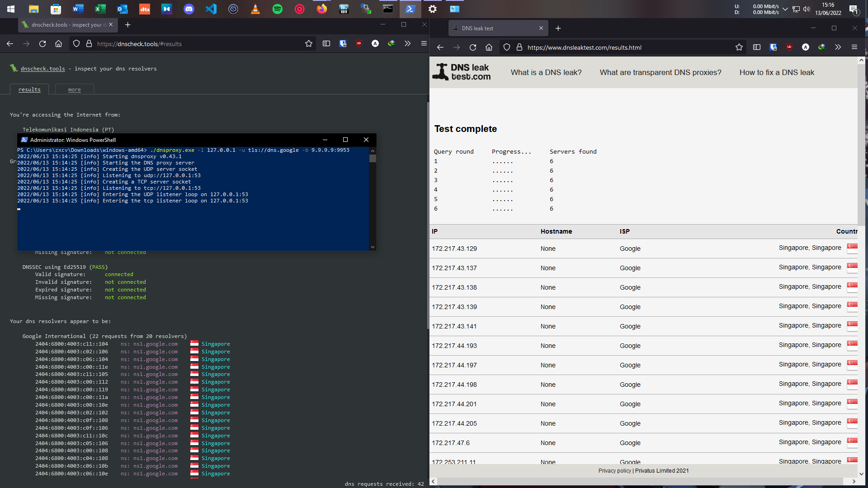Show overflow extensions in DNS leak test toolbar
The image size is (868, 488).
[x=838, y=47]
